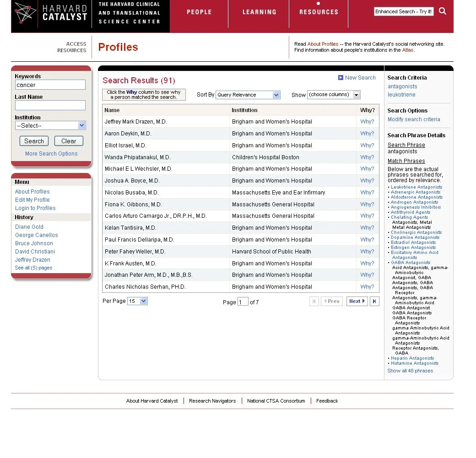The image size is (476, 458).
Task: Click the Name column header
Action: [x=112, y=110]
